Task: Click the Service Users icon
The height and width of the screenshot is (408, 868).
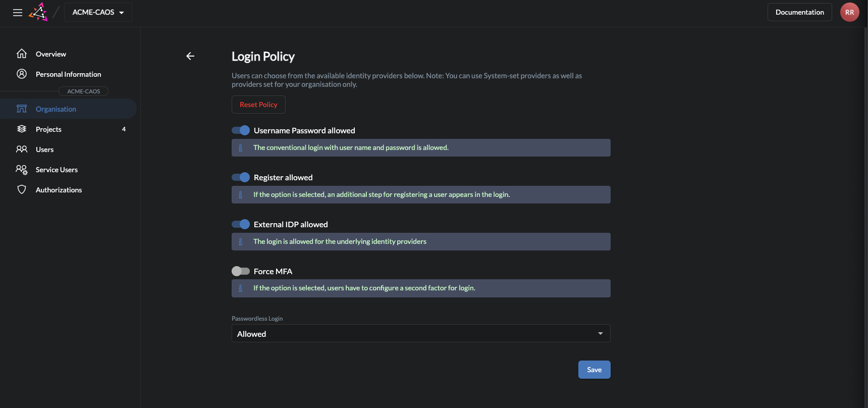Action: (x=22, y=170)
